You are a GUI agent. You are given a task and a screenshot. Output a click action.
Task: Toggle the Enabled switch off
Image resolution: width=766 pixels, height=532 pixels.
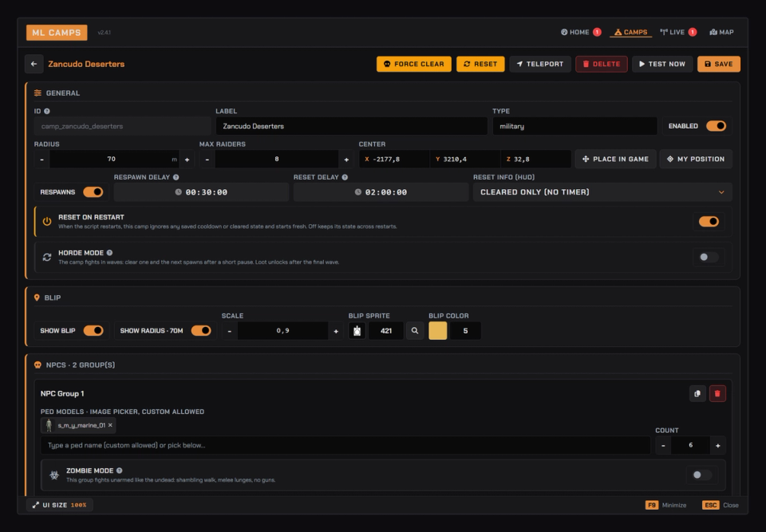click(717, 126)
